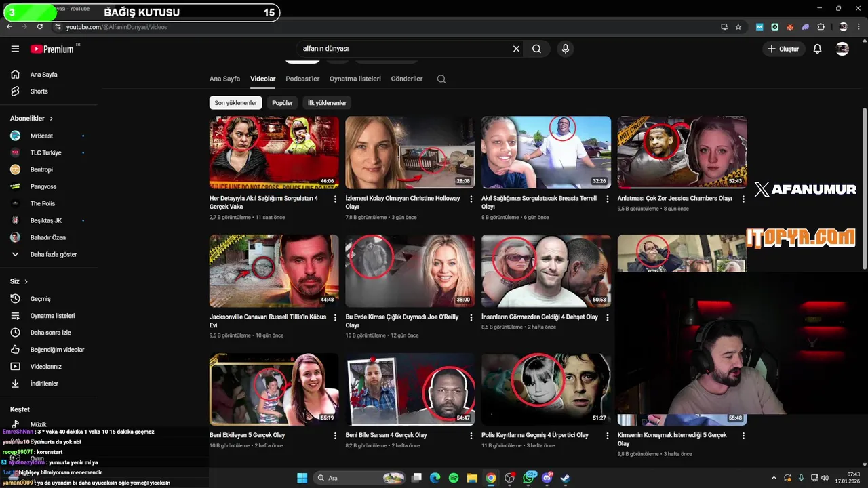
Task: Switch to Podcast'ler tab
Action: tap(302, 79)
